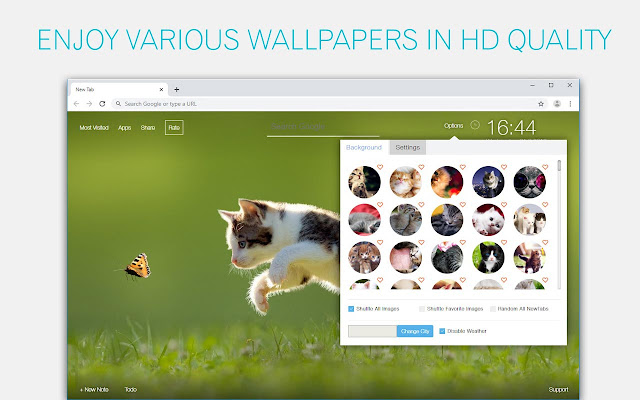Select the white Santa-hat kitten wallpaper
This screenshot has height=400, width=640.
[488, 220]
